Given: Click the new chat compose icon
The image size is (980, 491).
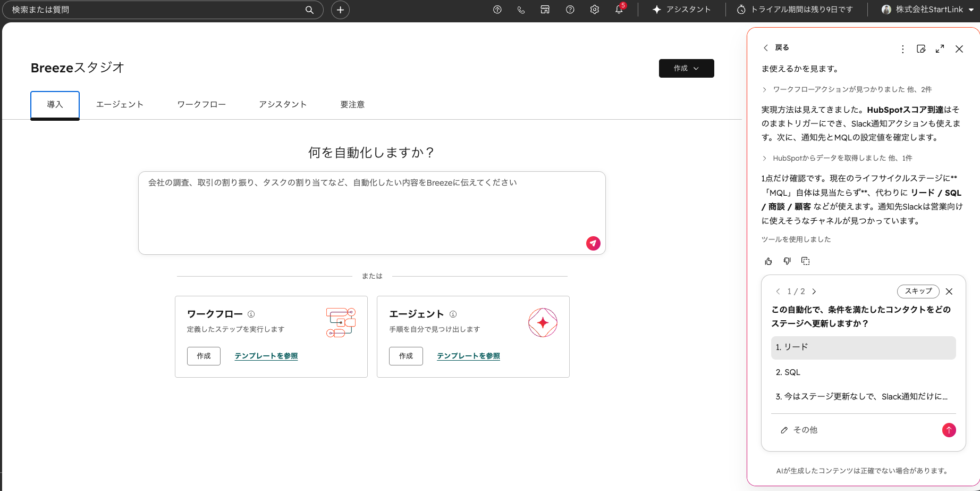Looking at the screenshot, I should point(921,49).
